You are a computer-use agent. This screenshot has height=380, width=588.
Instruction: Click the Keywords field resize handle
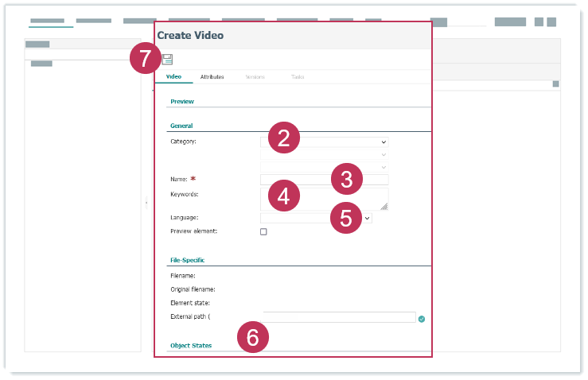pyautogui.click(x=384, y=206)
